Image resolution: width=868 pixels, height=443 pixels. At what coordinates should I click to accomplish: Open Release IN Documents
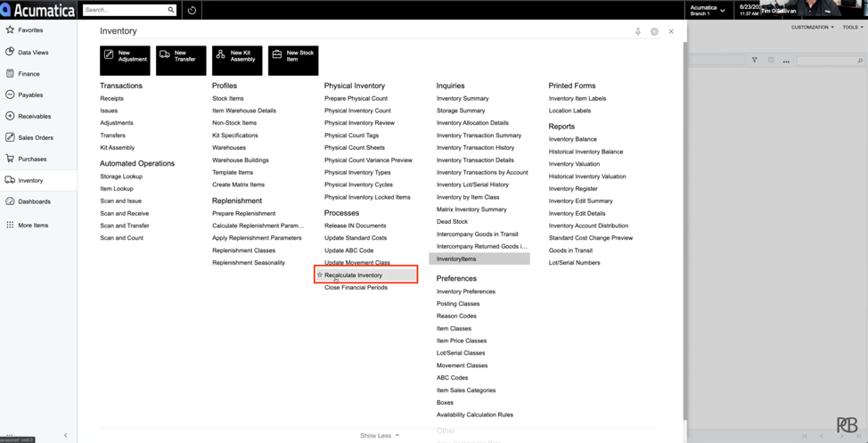pos(355,226)
